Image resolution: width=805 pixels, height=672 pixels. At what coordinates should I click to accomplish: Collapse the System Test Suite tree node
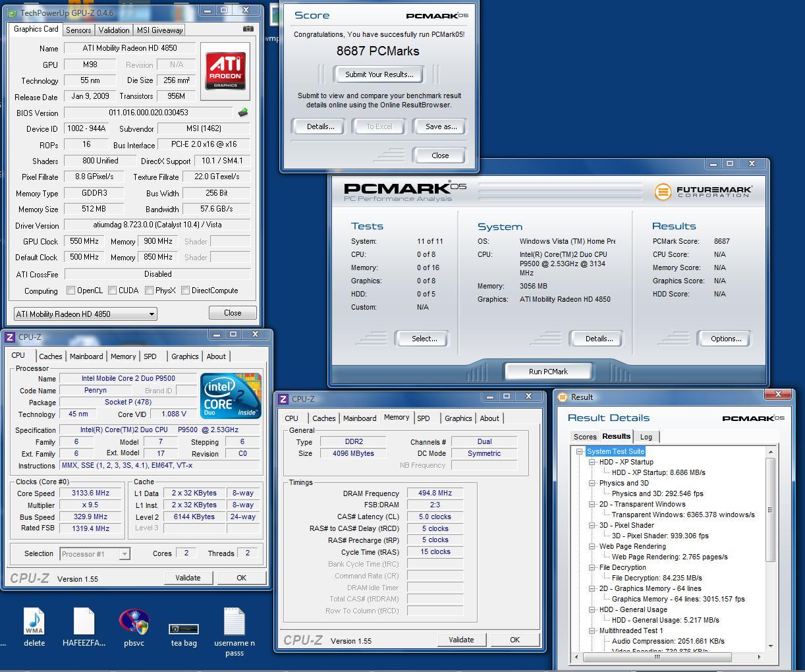(x=579, y=451)
